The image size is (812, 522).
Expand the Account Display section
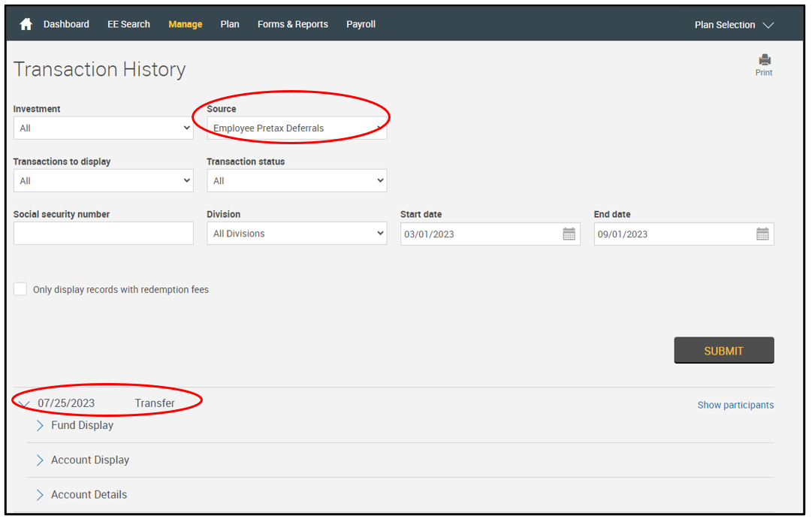[41, 460]
